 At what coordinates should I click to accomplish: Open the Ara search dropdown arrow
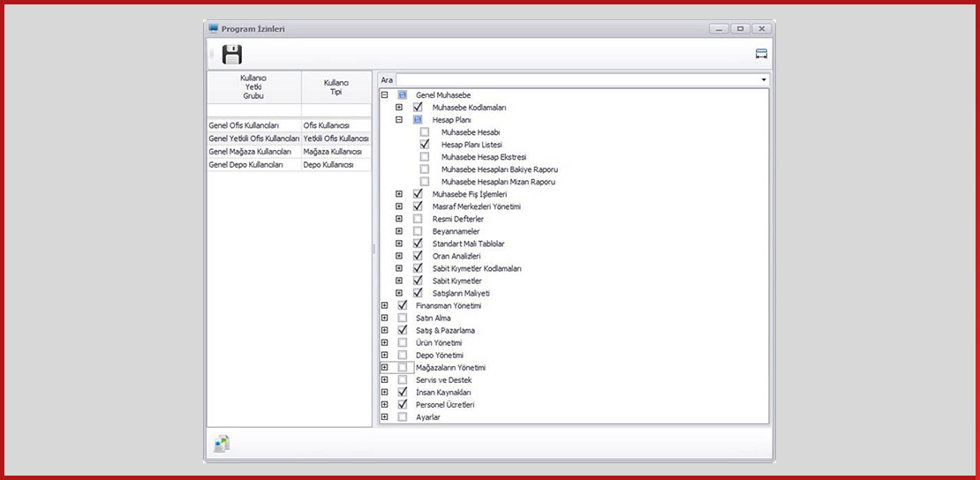click(763, 79)
